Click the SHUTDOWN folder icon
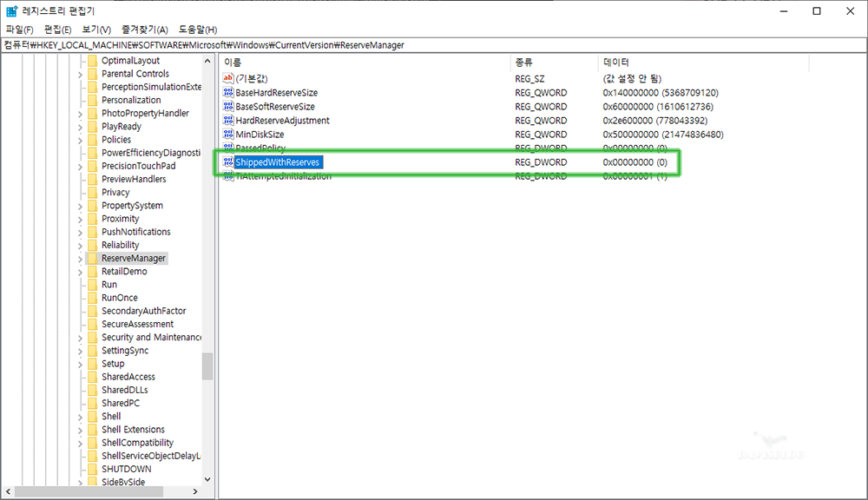The image size is (868, 500). point(93,469)
